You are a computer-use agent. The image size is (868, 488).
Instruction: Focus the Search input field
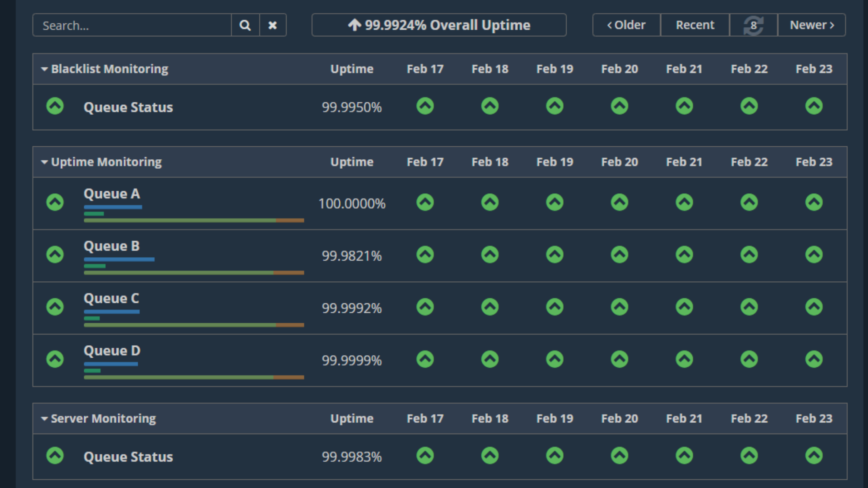tap(132, 25)
